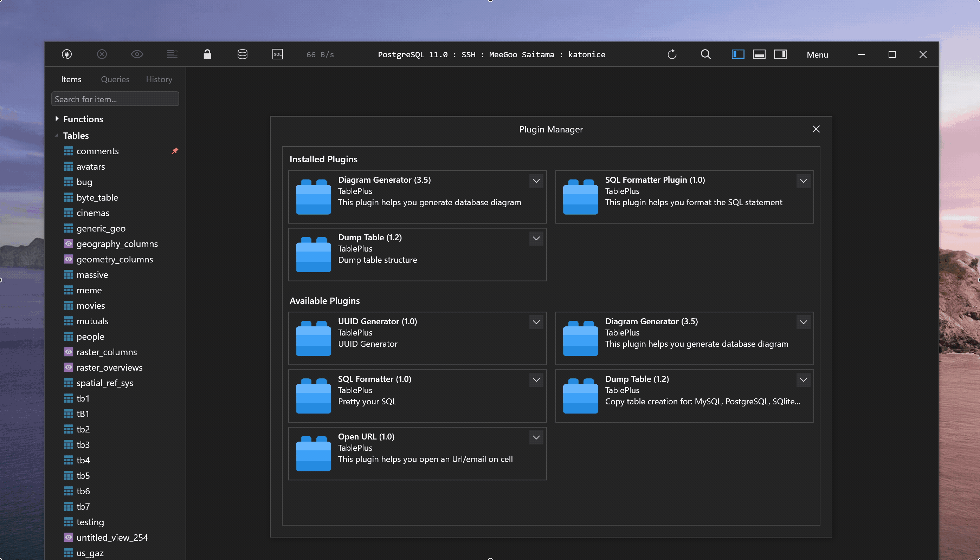Click the geography_columns view icon
Image resolution: width=980 pixels, height=560 pixels.
tap(68, 243)
